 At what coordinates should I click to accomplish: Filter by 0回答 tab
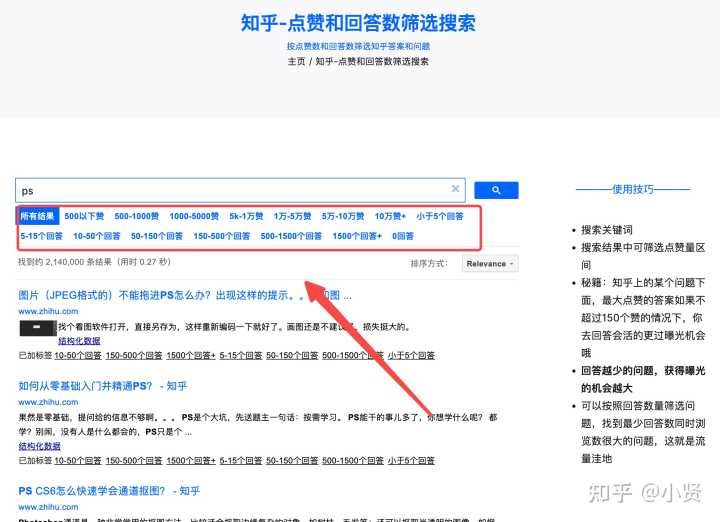click(x=403, y=237)
